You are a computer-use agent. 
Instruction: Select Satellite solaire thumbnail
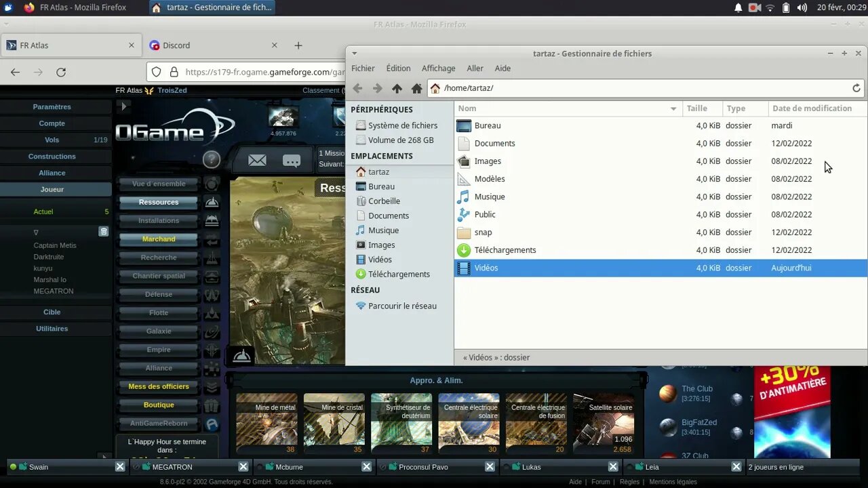[x=604, y=424]
